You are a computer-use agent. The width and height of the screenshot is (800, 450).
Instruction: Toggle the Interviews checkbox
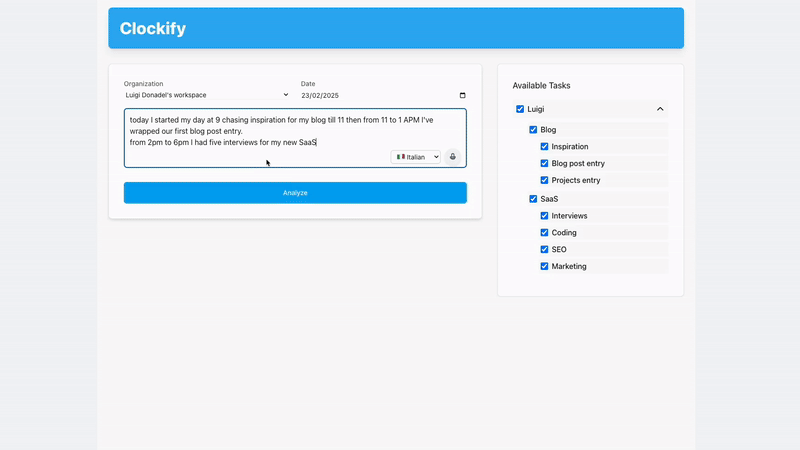(x=544, y=216)
